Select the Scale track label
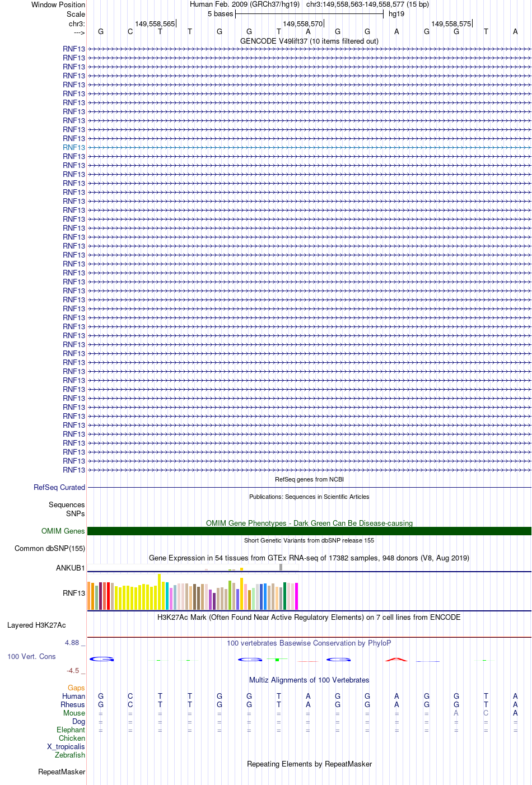This screenshot has width=532, height=785. (76, 14)
